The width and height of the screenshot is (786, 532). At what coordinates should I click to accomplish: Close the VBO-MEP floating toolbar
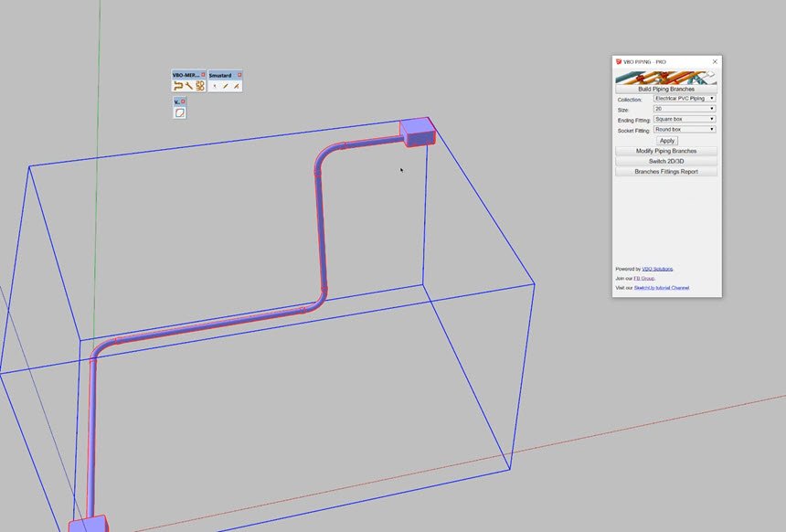203,75
